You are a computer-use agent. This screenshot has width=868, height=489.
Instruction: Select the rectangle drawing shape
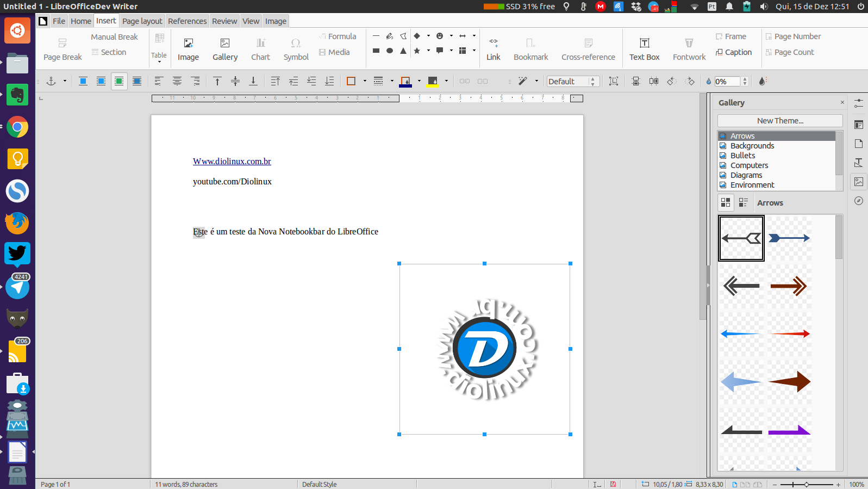click(376, 51)
